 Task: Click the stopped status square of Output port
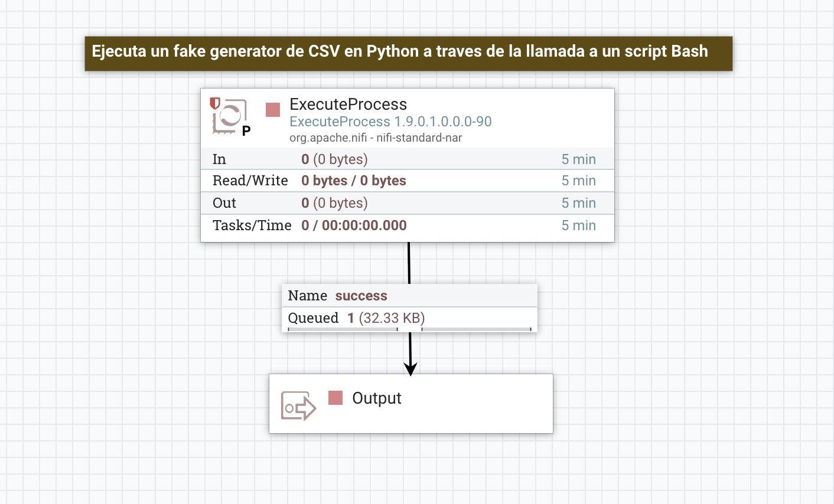335,398
